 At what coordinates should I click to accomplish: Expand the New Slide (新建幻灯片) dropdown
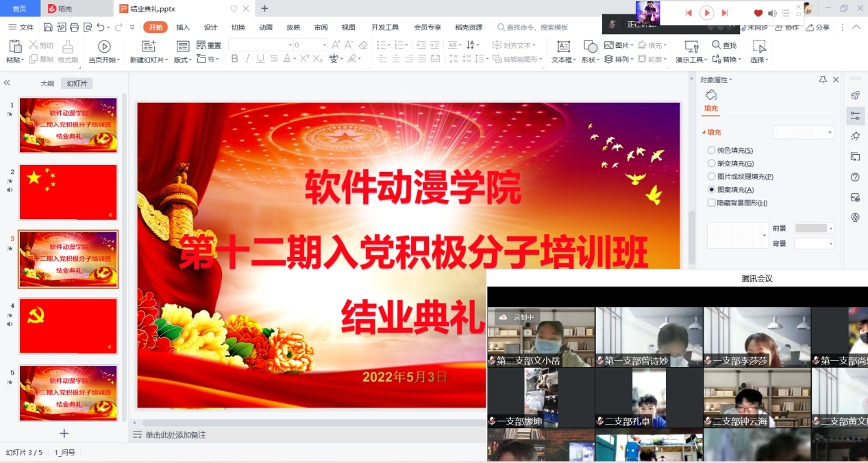pyautogui.click(x=164, y=60)
